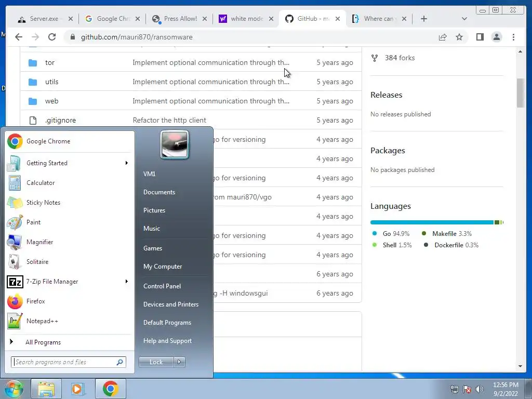
Task: Share this page icon
Action: (443, 37)
